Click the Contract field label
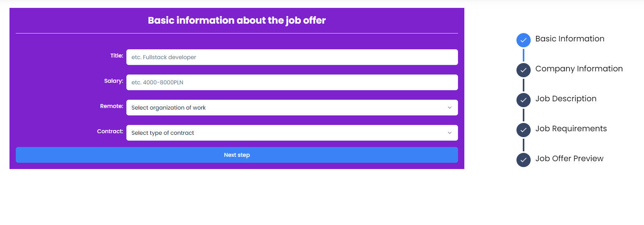Screen dimensions: 644x225 (110, 131)
